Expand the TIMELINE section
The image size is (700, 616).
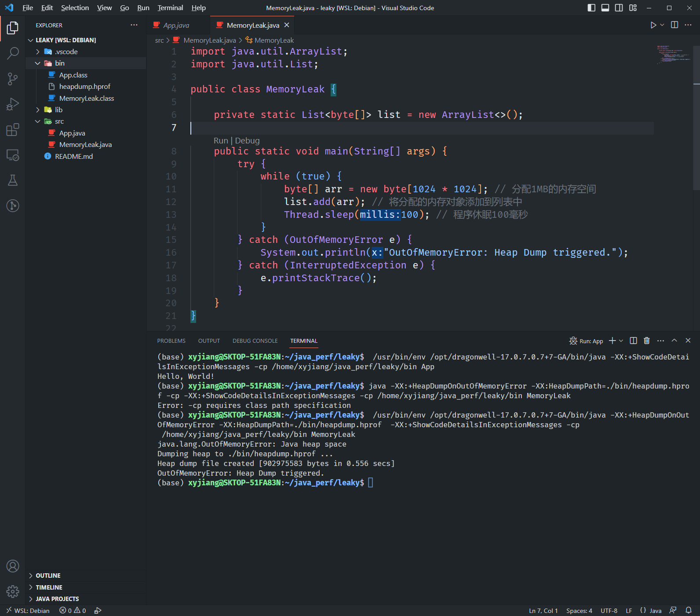pos(86,587)
